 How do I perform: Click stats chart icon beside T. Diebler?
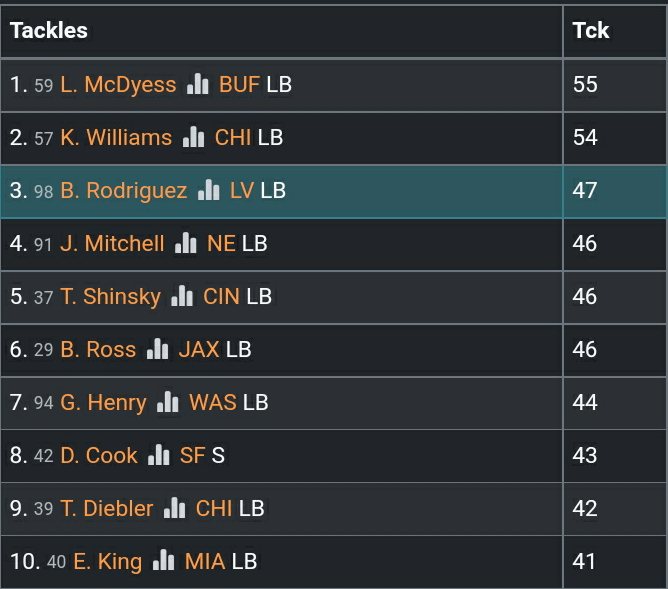[x=175, y=508]
